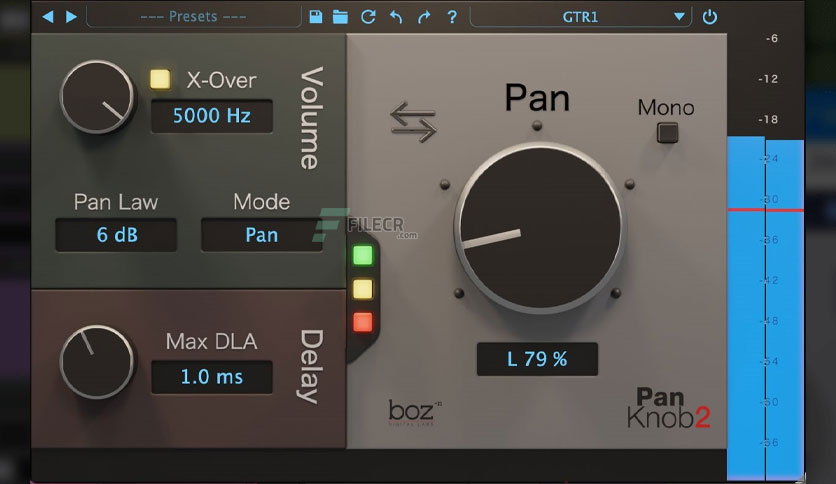Image resolution: width=836 pixels, height=484 pixels.
Task: Click the Delay section label
Action: (x=311, y=367)
